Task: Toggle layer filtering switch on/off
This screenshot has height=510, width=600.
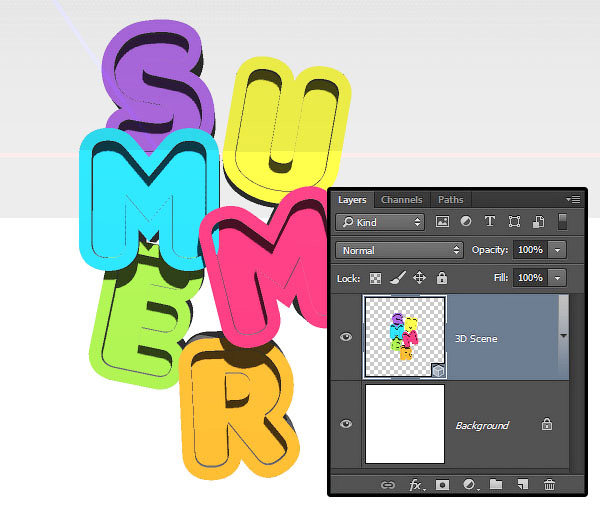Action: tap(562, 222)
